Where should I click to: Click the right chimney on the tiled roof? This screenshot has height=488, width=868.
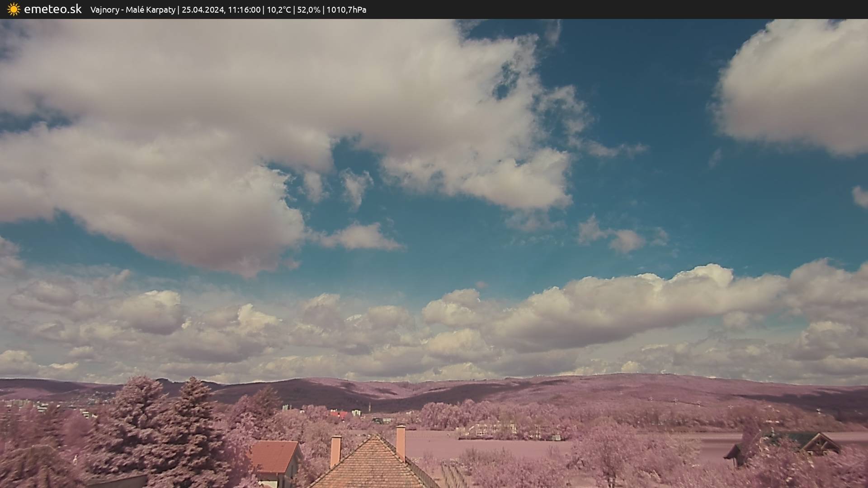(x=401, y=441)
